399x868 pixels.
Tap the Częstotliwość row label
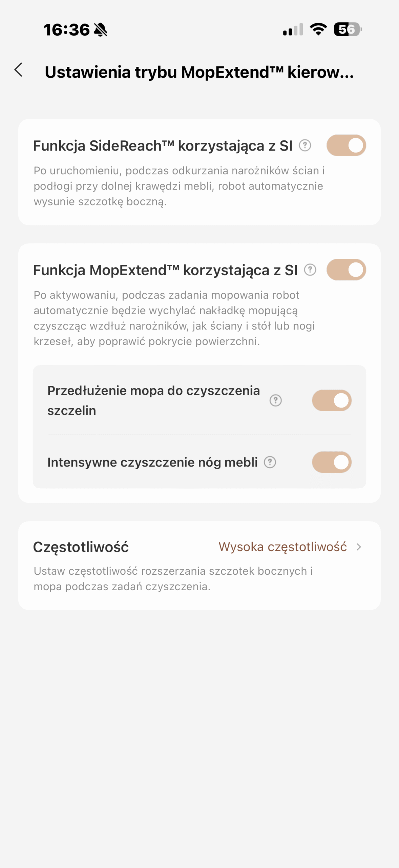pos(81,547)
